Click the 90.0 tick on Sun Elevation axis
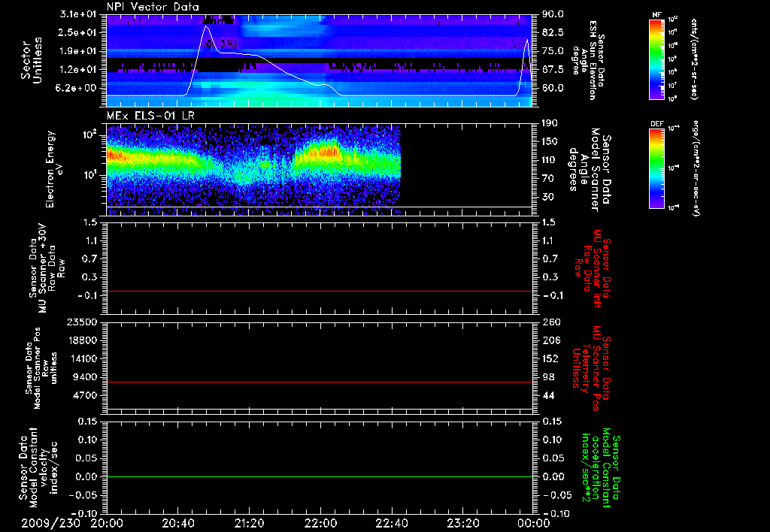This screenshot has height=532, width=770. click(551, 14)
